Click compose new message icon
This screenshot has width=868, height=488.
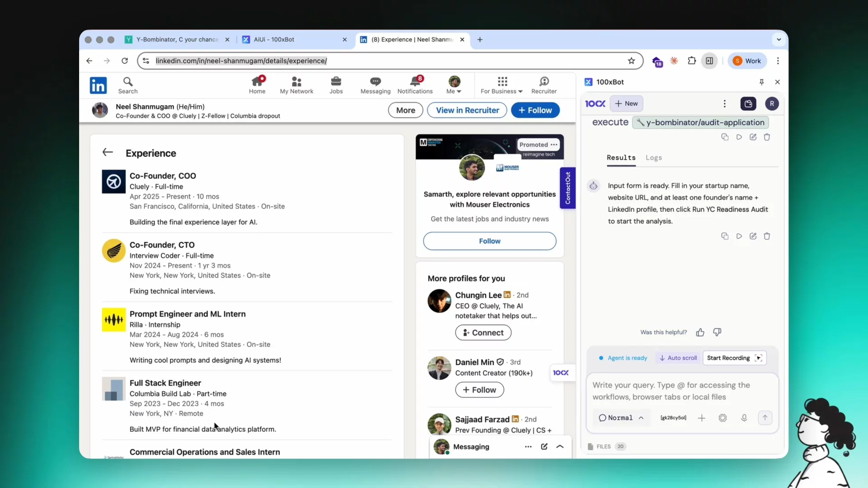(x=544, y=447)
